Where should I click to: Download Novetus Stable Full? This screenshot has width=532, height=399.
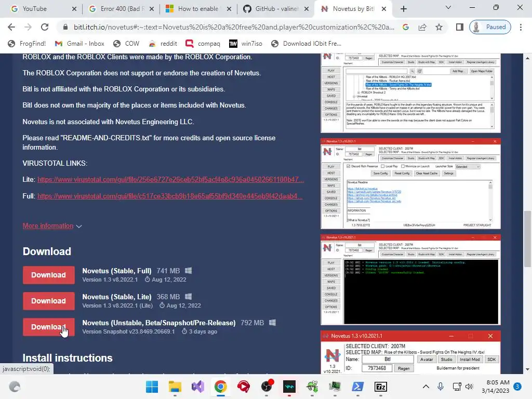tap(48, 275)
